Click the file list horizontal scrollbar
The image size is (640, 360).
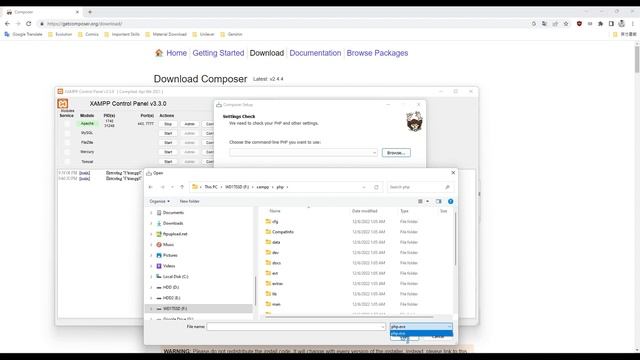point(349,316)
